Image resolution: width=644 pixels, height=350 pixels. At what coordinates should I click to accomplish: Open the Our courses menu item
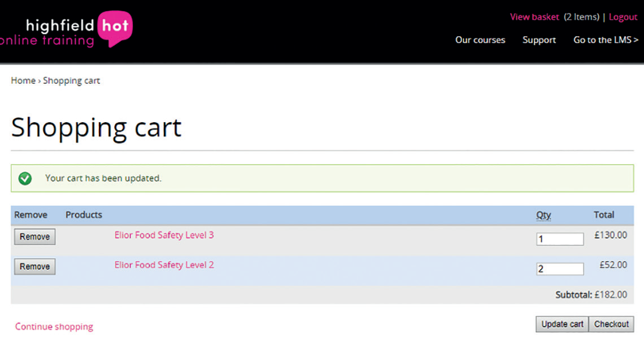(x=480, y=40)
